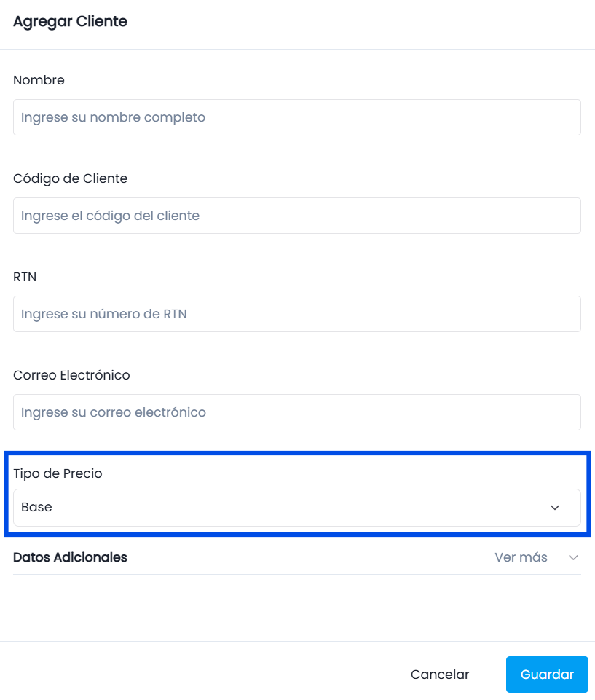This screenshot has width=595, height=700.
Task: Click the Código de Cliente label
Action: pos(70,178)
